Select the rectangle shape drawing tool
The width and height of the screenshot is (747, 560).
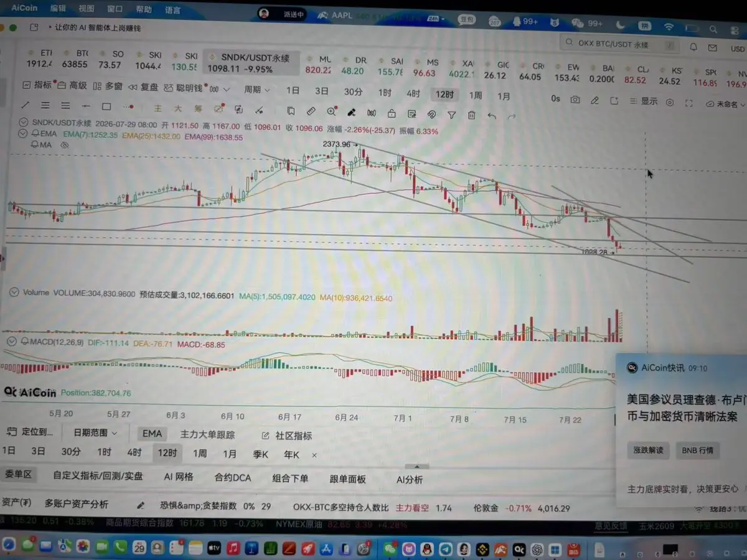pyautogui.click(x=106, y=106)
